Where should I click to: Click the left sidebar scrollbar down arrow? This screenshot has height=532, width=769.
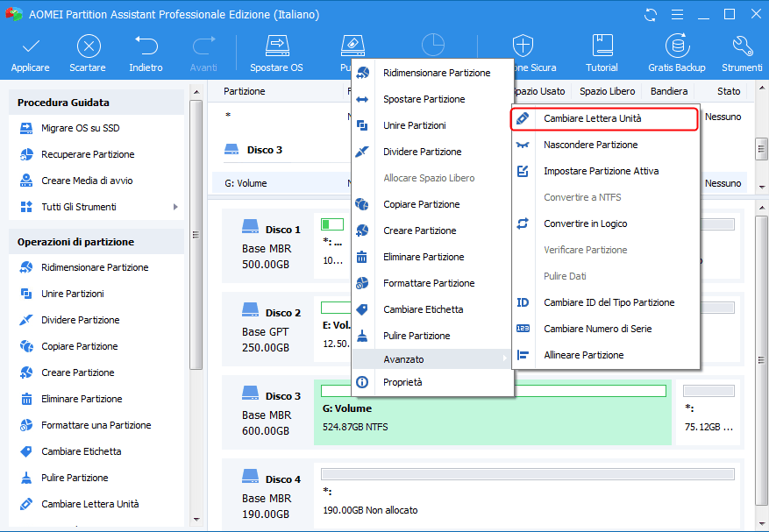196,519
